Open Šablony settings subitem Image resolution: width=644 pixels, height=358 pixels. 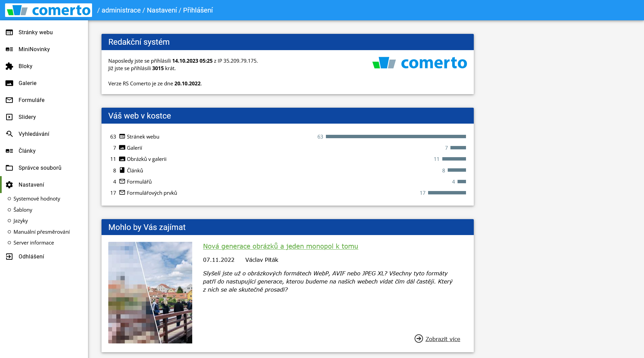(x=23, y=210)
